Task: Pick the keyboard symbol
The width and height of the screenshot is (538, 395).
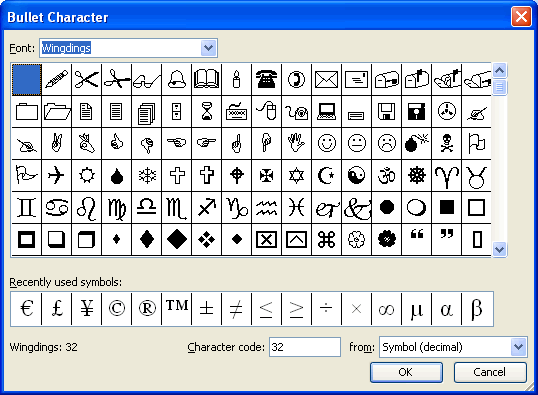Action: [x=237, y=112]
